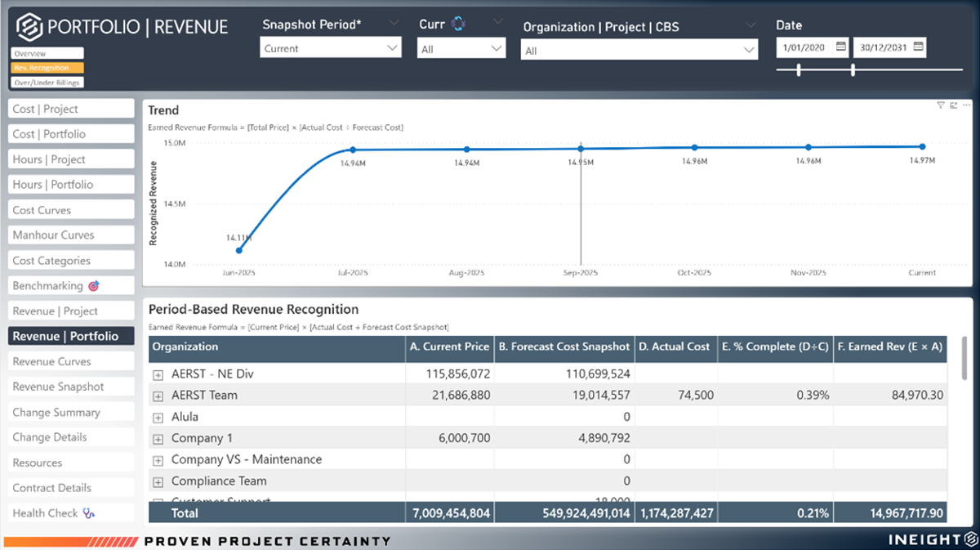This screenshot has width=980, height=550.
Task: Select the Rev. Recognition view
Action: [47, 68]
